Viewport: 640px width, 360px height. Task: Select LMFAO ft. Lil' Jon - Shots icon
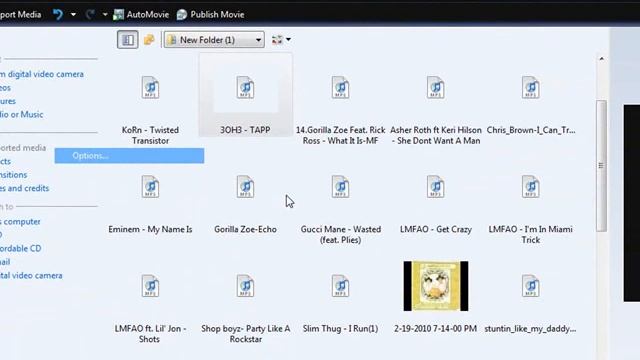click(150, 286)
